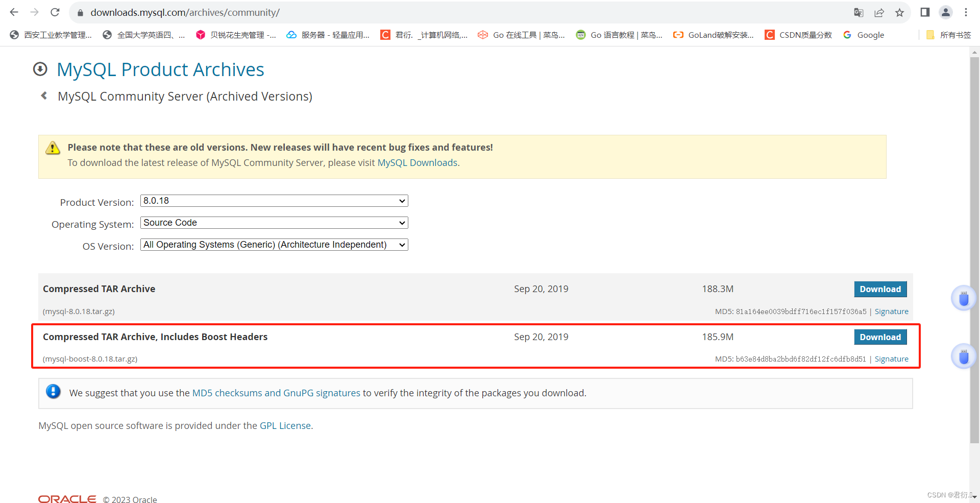Open the 西安工业教学管理 bookmark

tap(51, 35)
